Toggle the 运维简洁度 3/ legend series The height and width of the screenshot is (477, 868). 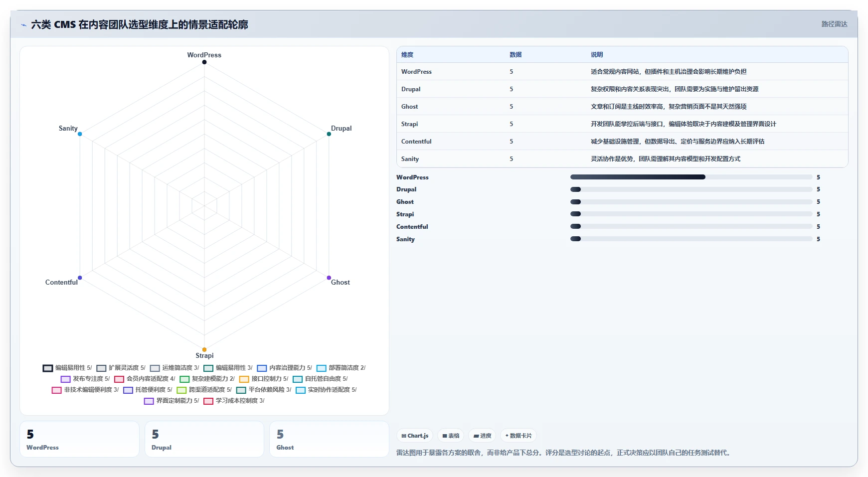[x=174, y=368]
